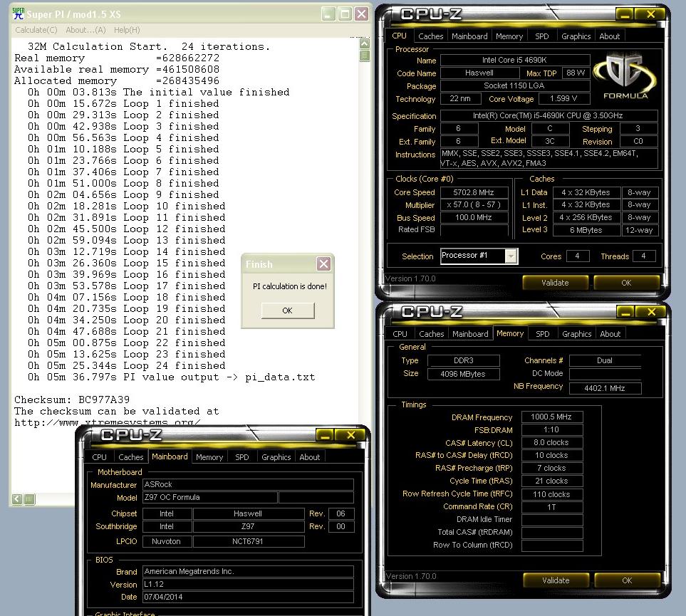Click the BIOS version L1.12 field
This screenshot has width=686, height=616.
(x=248, y=584)
